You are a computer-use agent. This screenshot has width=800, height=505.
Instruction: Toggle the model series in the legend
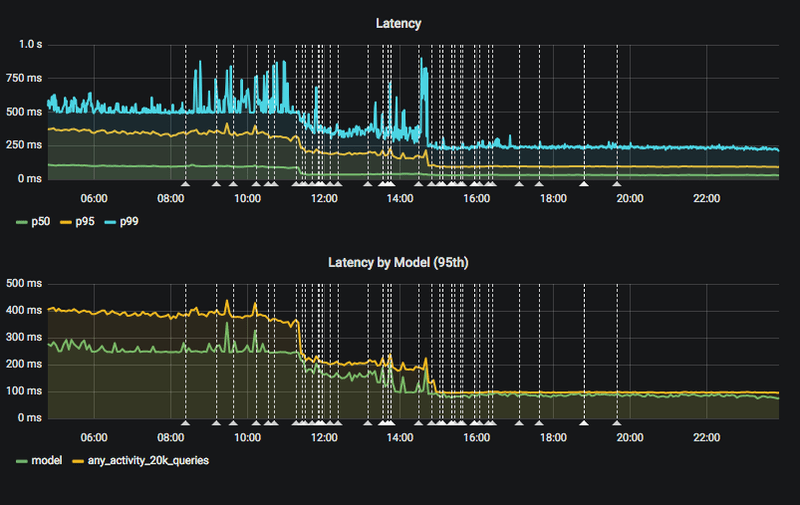(x=47, y=461)
